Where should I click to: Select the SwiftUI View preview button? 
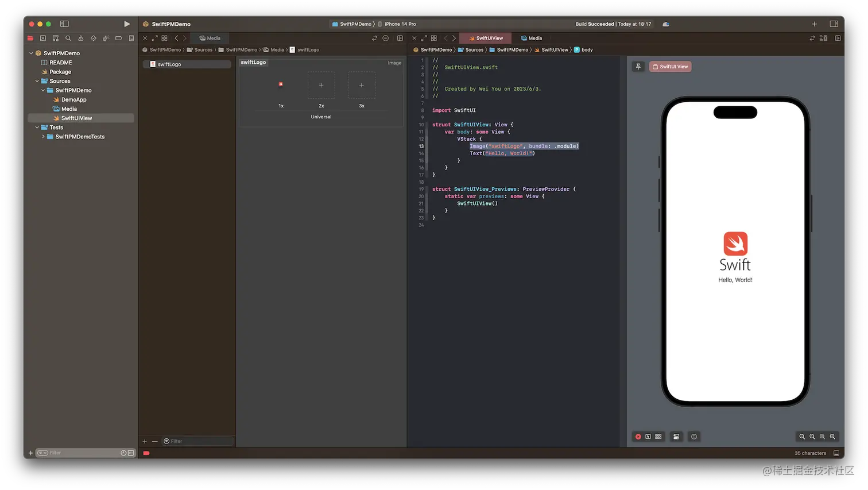pos(671,67)
